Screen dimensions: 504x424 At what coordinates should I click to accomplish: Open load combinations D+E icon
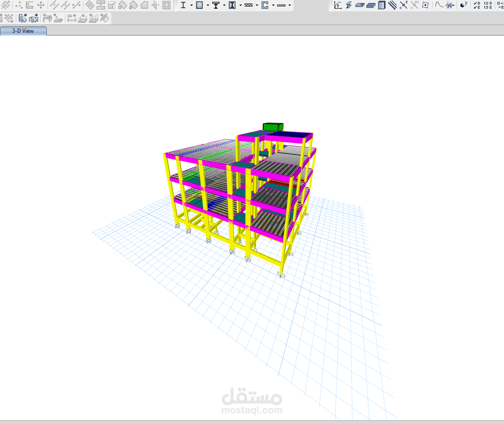pyautogui.click(x=500, y=5)
